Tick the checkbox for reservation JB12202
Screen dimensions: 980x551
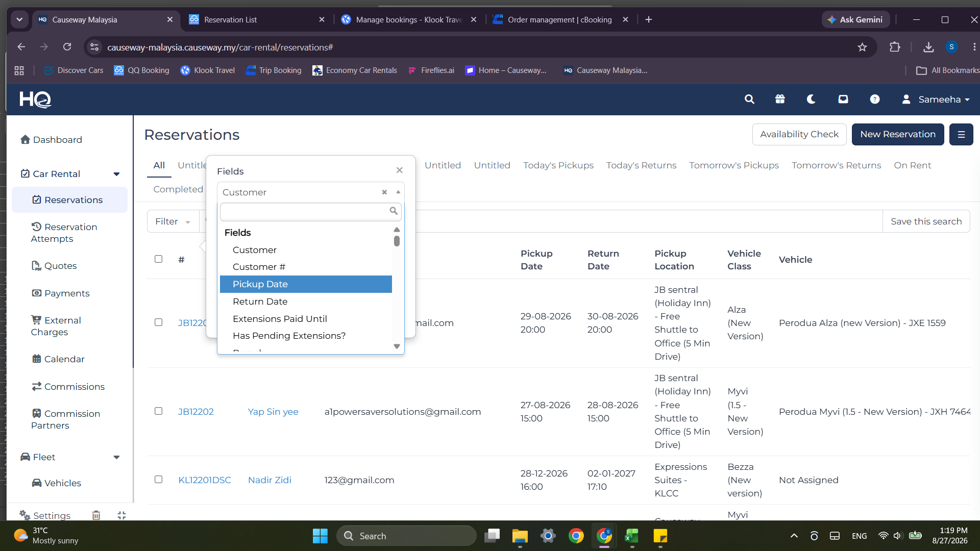[159, 411]
